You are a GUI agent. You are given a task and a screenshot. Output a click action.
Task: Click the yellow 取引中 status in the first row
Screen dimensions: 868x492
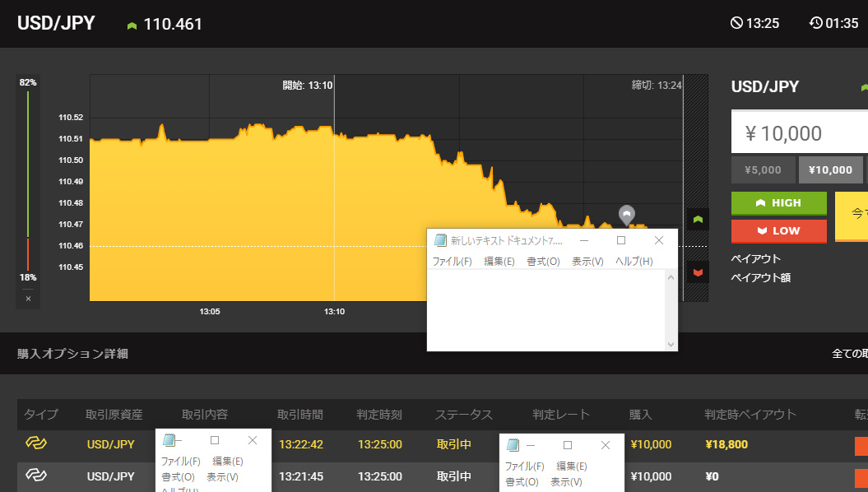tap(454, 444)
